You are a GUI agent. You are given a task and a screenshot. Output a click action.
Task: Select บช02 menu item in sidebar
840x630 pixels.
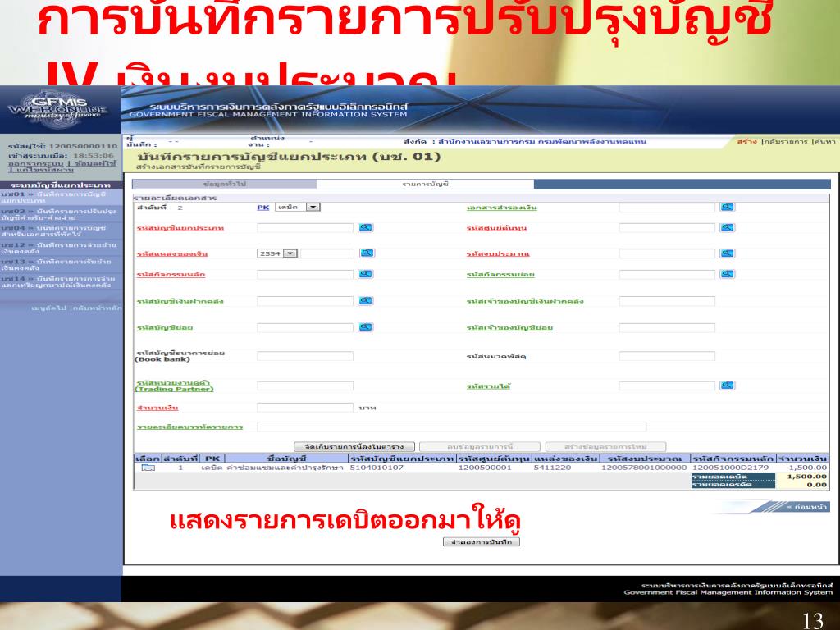click(x=61, y=214)
